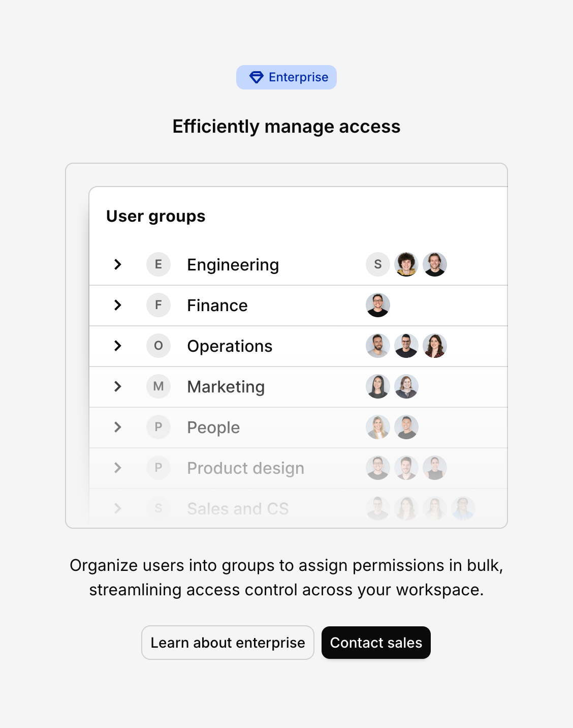Click the diamond icon in Enterprise badge

(x=257, y=77)
